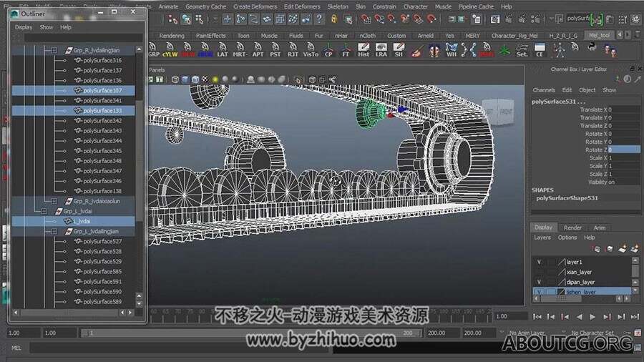Toggle visibility box of xian_layer

coord(539,272)
